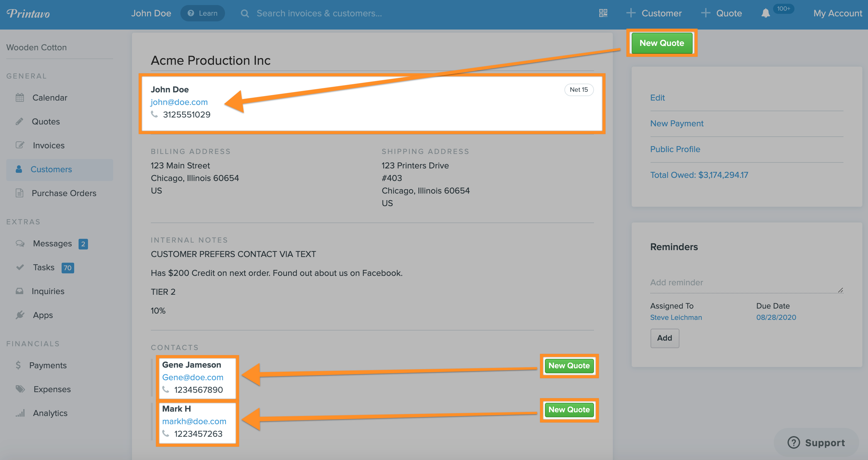Click the Acme Production Inc heading
Viewport: 868px width, 460px height.
click(x=211, y=61)
